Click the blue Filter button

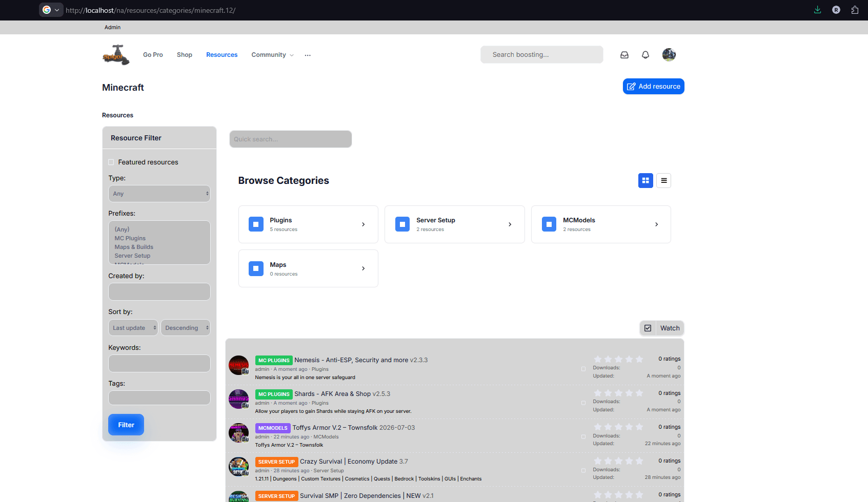tap(126, 425)
